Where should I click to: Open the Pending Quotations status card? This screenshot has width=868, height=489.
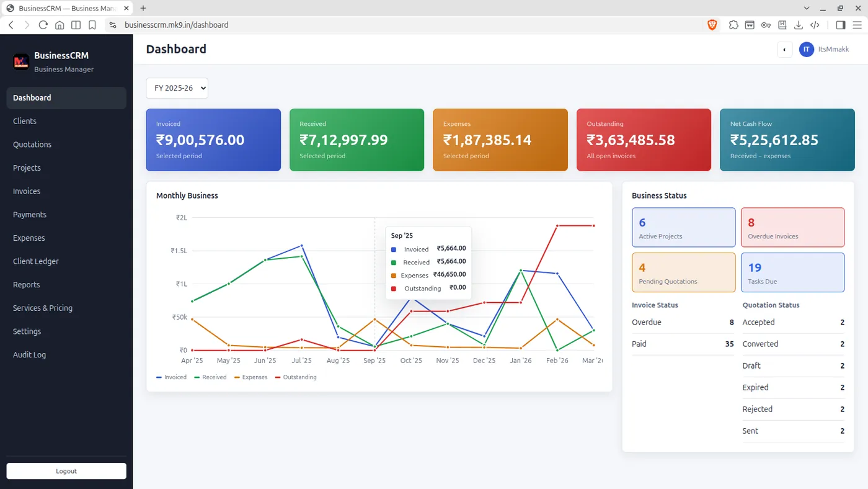684,272
